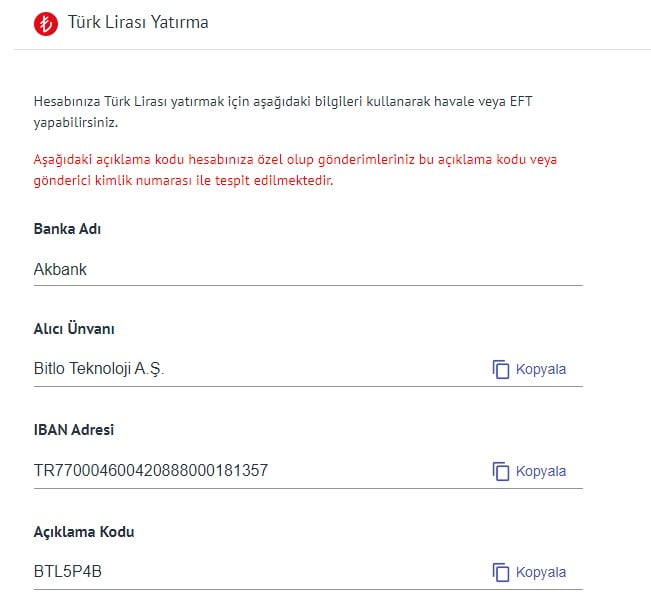Click the Alıcı Ünvanı label
This screenshot has width=651, height=607.
pyautogui.click(x=76, y=329)
